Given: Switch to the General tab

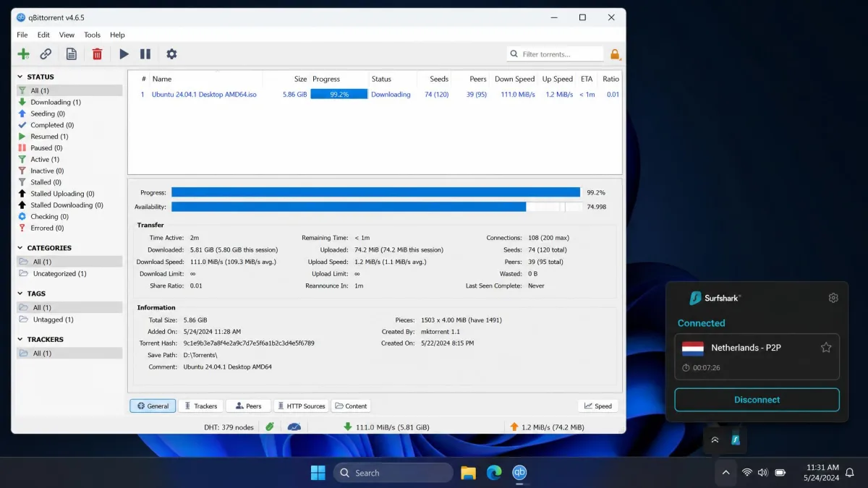Looking at the screenshot, I should 153,406.
